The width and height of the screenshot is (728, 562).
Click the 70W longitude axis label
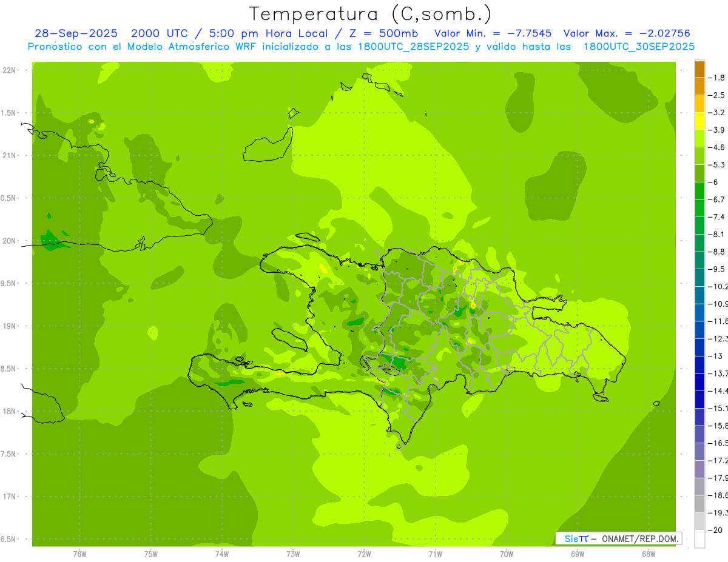click(507, 554)
